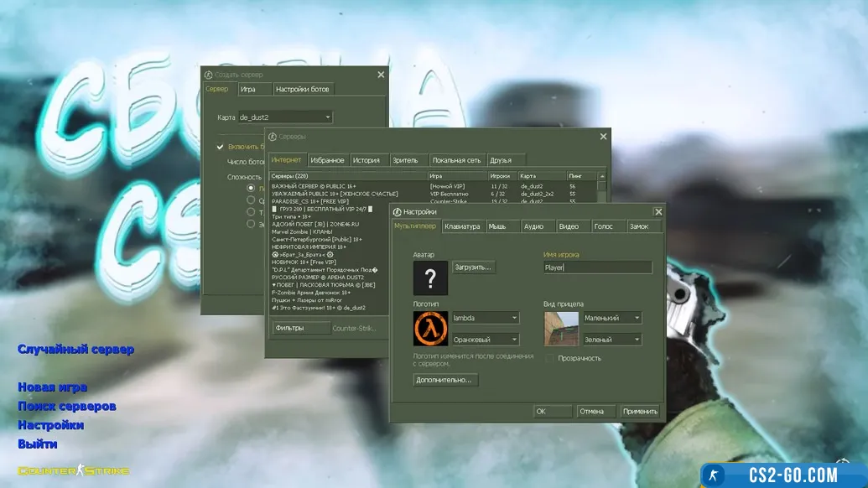This screenshot has height=488, width=868.
Task: Click Поиск серверов in the main menu
Action: click(x=67, y=407)
